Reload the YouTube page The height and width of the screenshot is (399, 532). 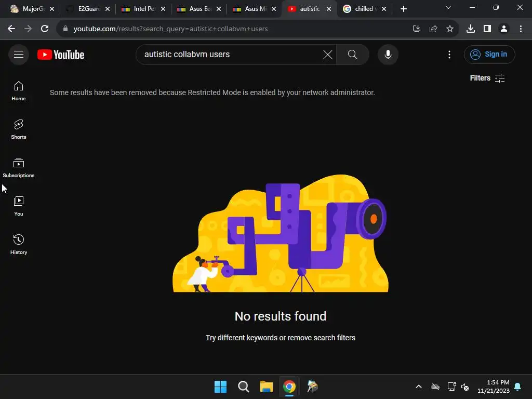click(45, 29)
